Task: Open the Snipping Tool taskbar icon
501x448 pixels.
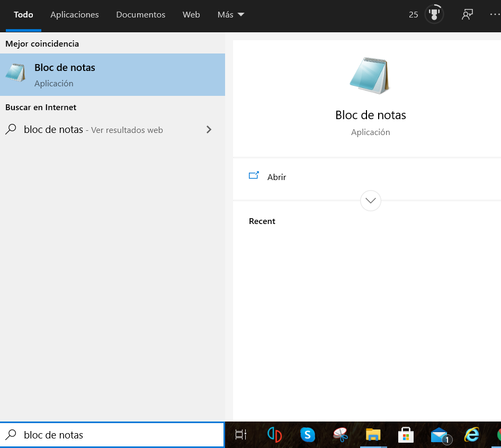Action: [x=341, y=435]
